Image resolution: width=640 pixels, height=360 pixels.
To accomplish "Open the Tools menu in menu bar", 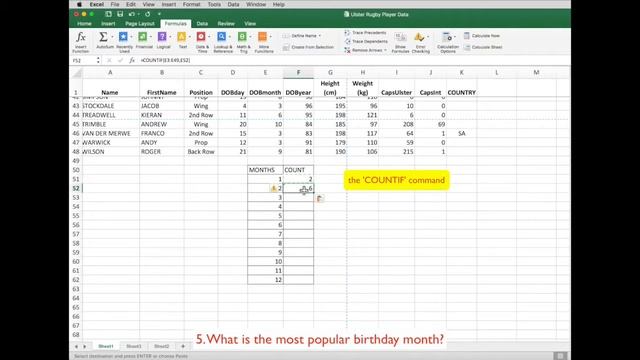I will 214,4.
